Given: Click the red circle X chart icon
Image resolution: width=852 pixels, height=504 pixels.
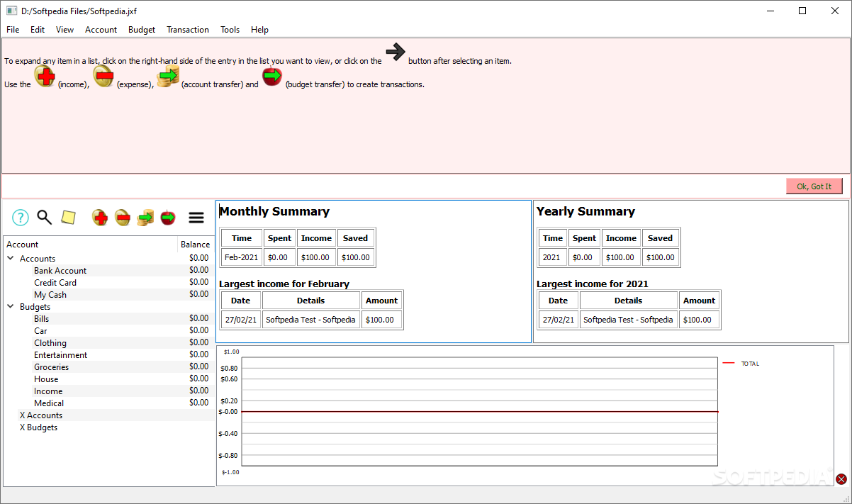Looking at the screenshot, I should click(841, 479).
